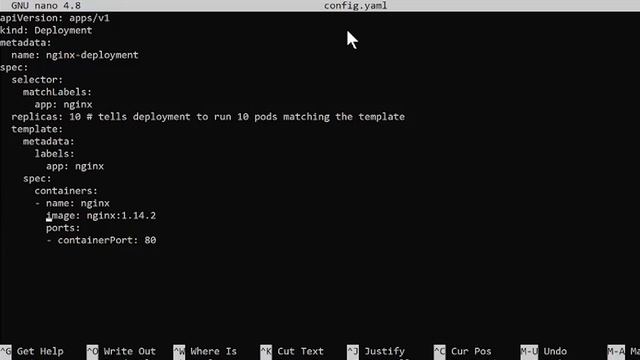Click the 'template:' line
Image resolution: width=640 pixels, height=360 pixels.
click(x=37, y=129)
